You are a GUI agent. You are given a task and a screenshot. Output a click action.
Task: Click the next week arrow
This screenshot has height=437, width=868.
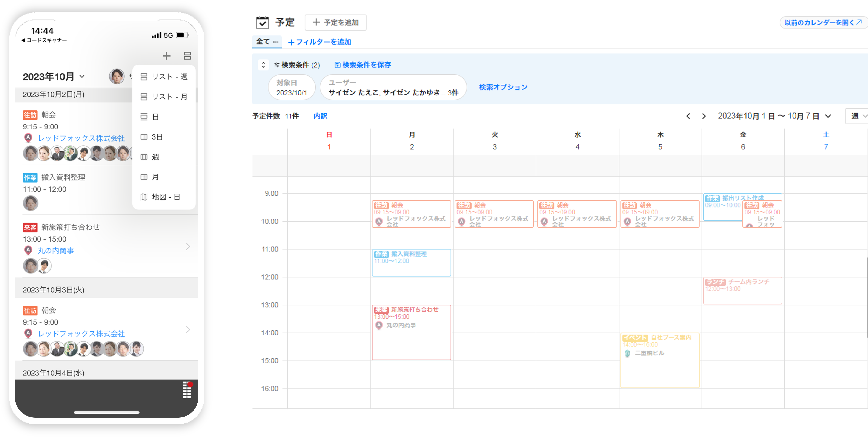[704, 116]
